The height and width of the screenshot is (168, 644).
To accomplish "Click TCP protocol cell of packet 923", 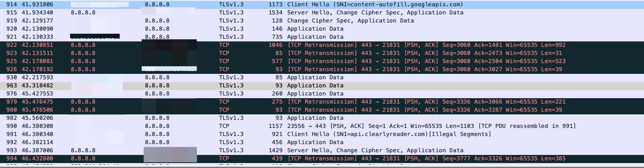I will pos(224,53).
